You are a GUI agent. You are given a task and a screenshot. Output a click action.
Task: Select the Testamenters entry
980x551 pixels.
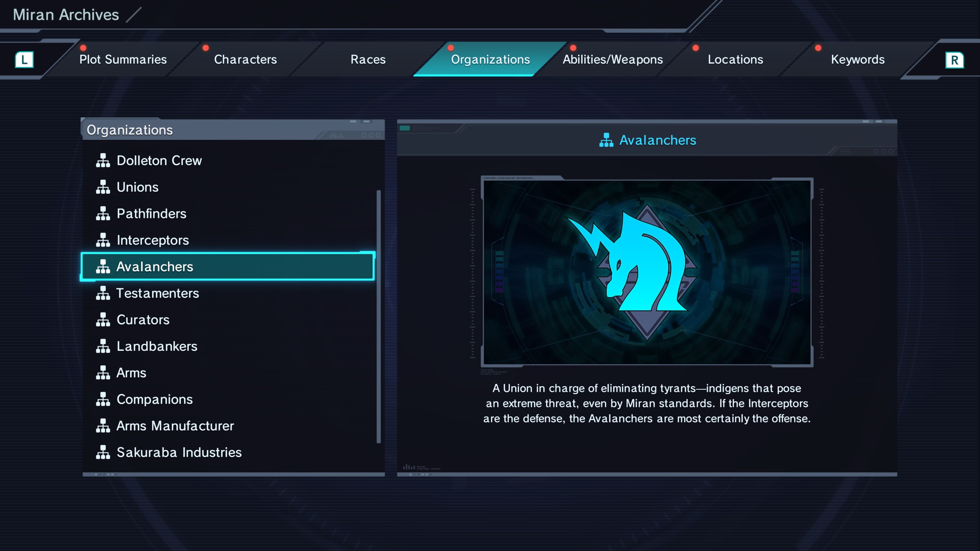[157, 293]
